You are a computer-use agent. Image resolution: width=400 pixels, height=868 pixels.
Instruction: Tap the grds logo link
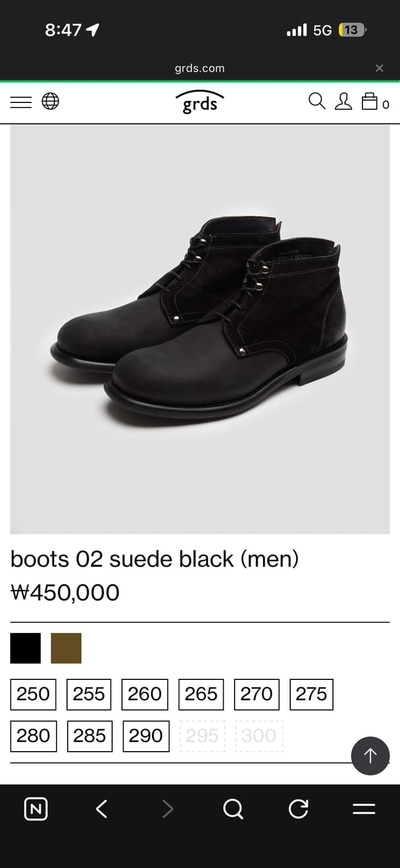[200, 102]
